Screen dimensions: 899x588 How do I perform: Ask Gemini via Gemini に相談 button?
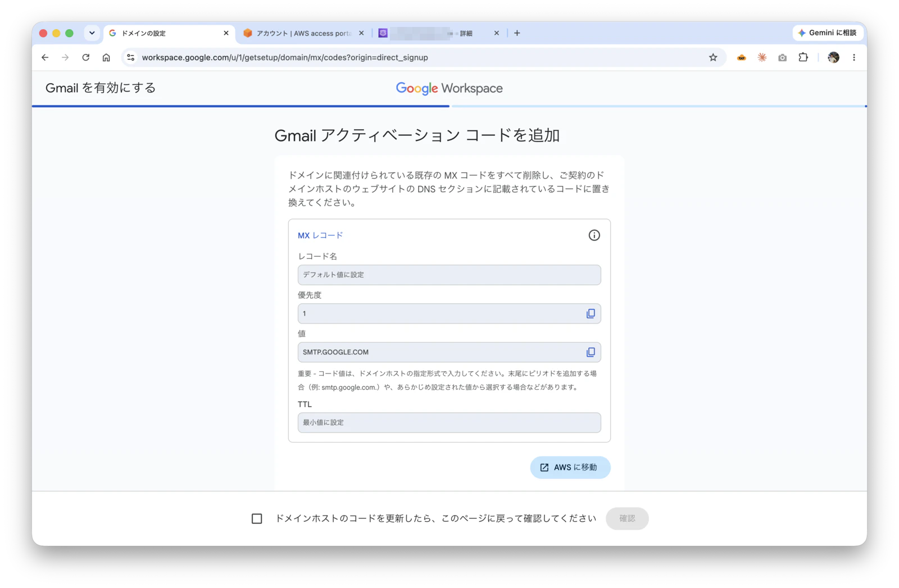coord(828,33)
